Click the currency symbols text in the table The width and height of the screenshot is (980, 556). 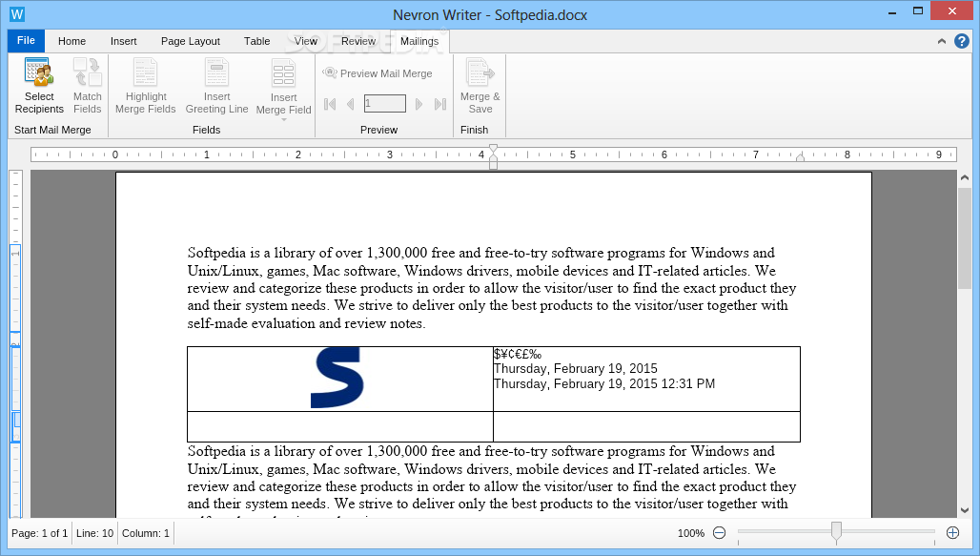click(518, 355)
